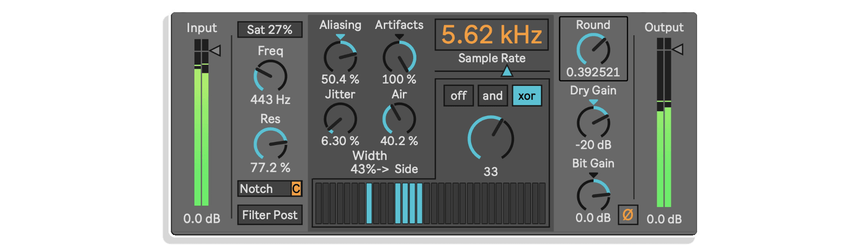
Task: Click the large bit depth knob showing 33
Action: (x=491, y=138)
